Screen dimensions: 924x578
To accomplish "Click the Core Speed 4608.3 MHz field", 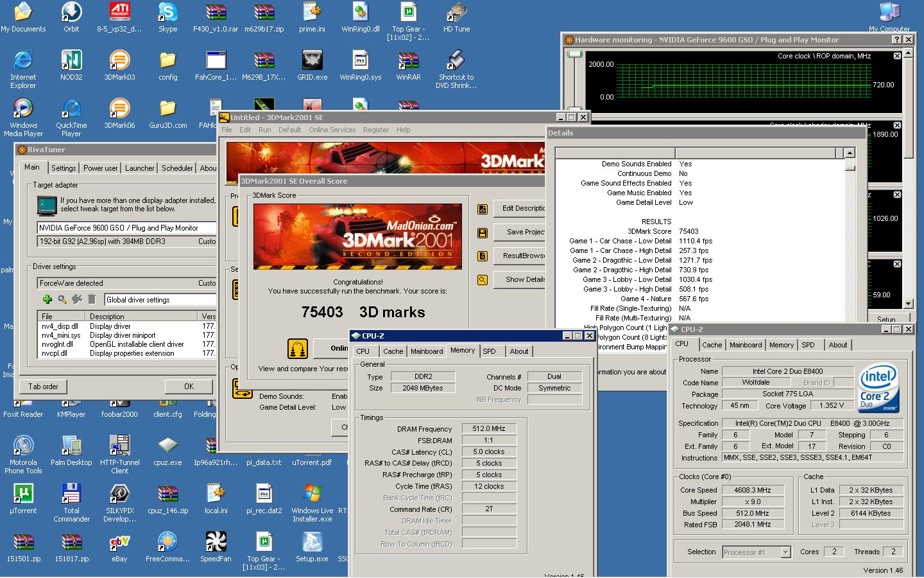I will click(x=753, y=490).
